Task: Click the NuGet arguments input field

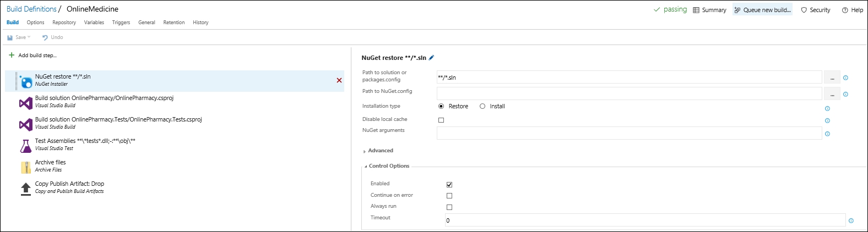Action: click(629, 133)
